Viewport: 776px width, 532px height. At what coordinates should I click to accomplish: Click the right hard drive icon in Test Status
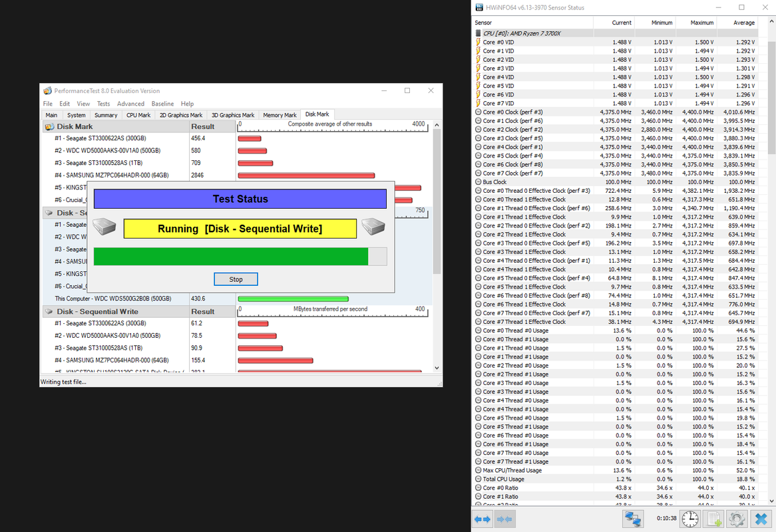(373, 227)
